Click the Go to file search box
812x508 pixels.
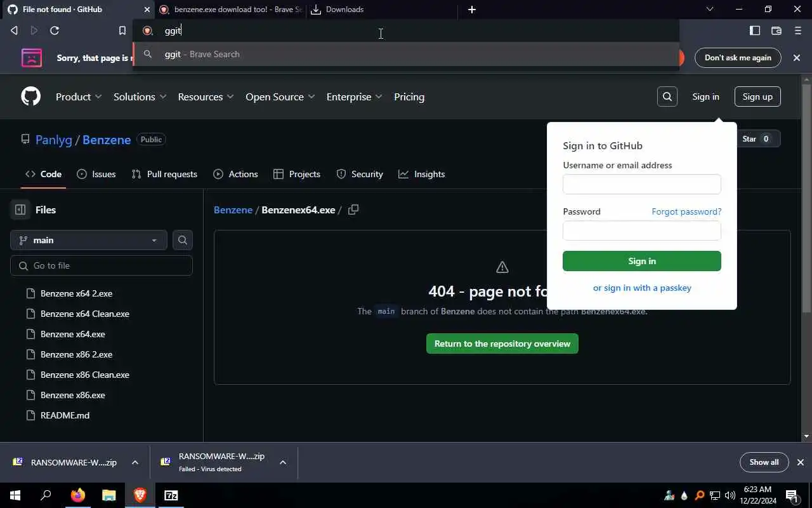pyautogui.click(x=101, y=265)
